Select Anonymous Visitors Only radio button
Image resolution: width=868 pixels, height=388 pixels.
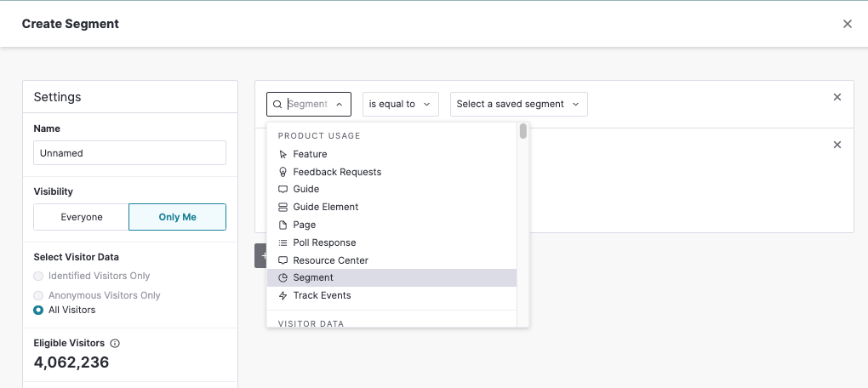click(38, 295)
